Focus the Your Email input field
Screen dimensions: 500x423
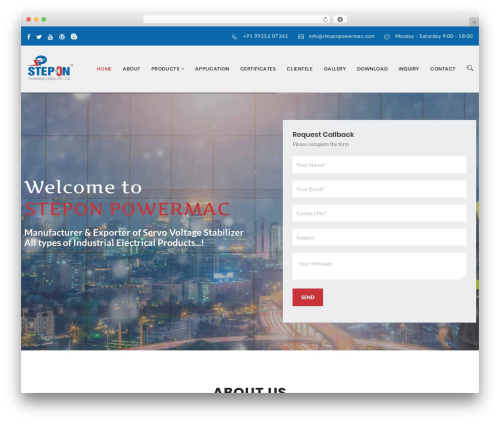379,189
